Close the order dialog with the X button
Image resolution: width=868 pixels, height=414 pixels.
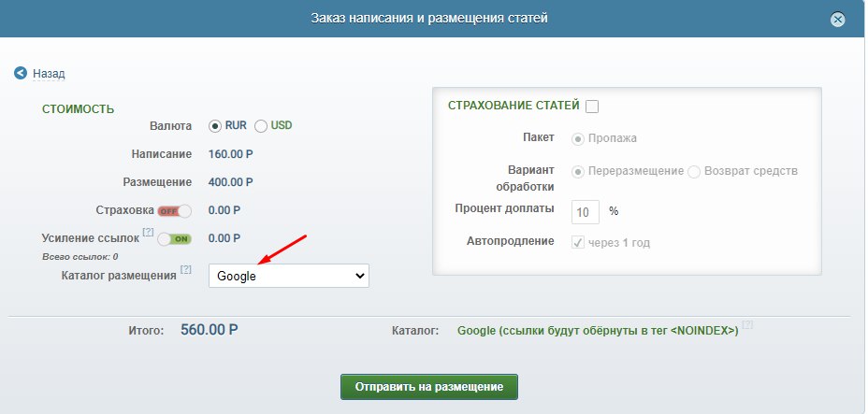(837, 20)
